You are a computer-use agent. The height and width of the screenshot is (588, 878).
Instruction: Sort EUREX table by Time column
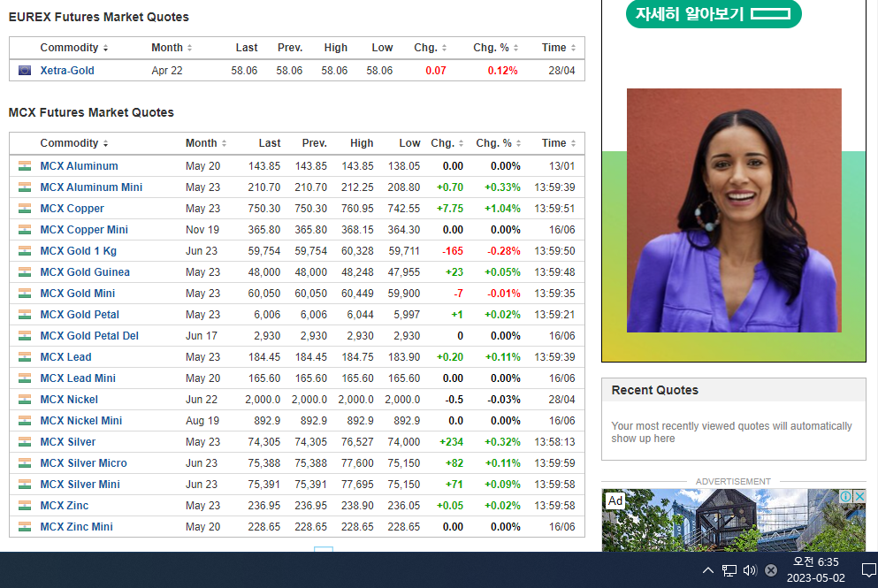558,48
